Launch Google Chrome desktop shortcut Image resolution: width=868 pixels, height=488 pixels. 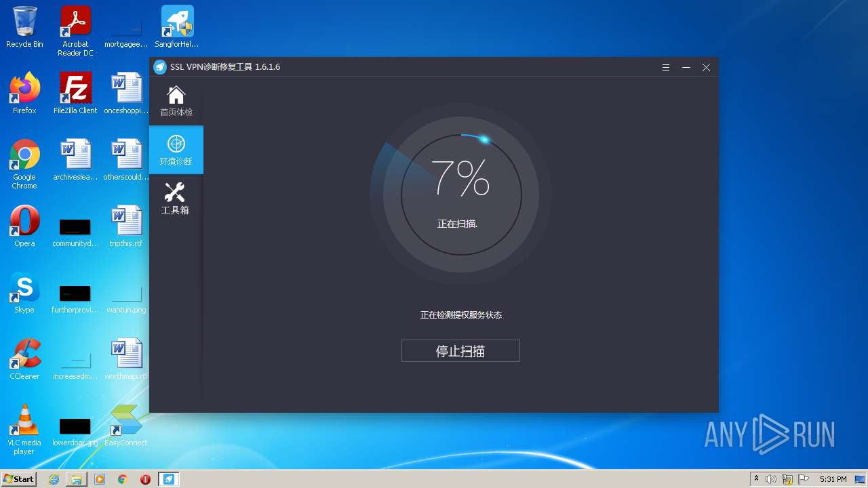point(24,164)
